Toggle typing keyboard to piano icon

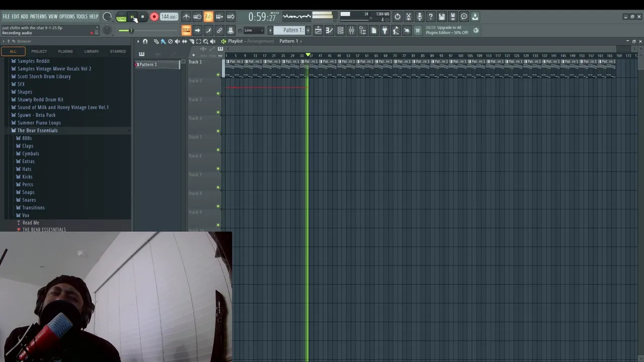coord(186,30)
